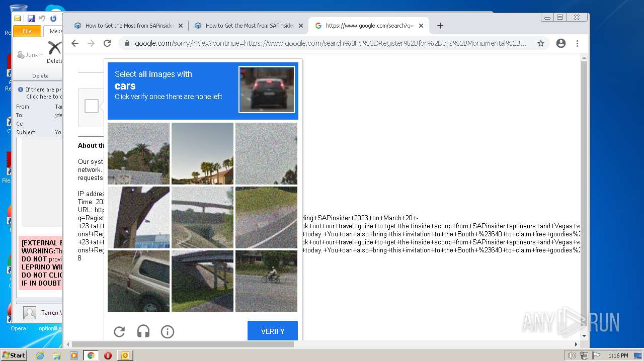
Task: Click Undo in Outlook quick access toolbar
Action: 42,19
